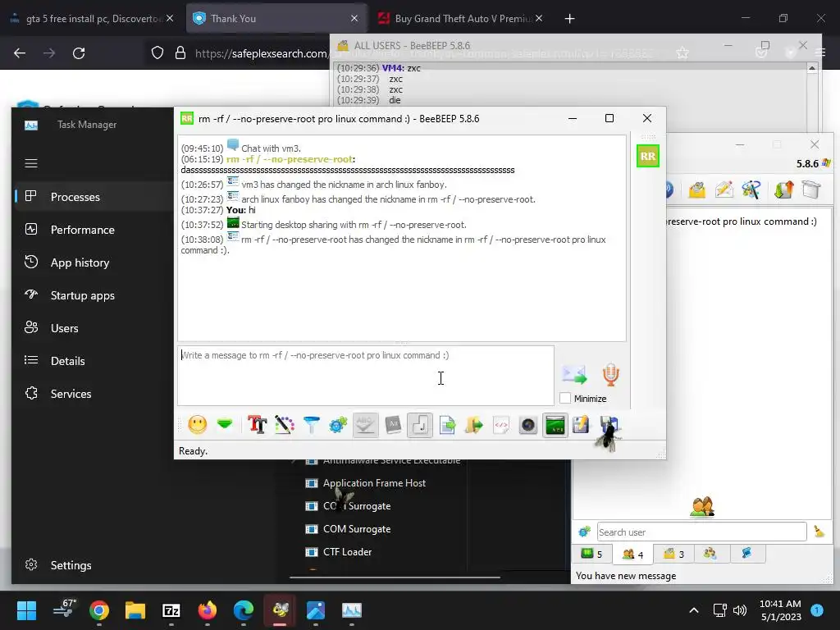Click the blue funnel filter messages icon
Viewport: 840px width, 630px height.
click(311, 425)
